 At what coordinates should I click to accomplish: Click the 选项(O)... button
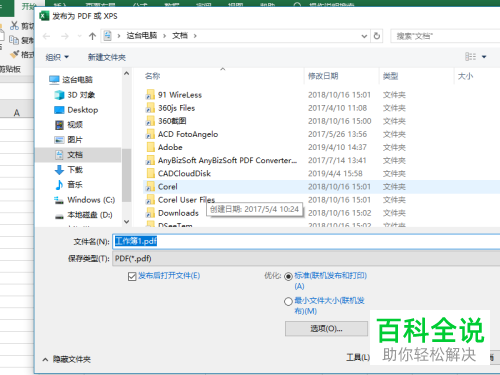[326, 329]
